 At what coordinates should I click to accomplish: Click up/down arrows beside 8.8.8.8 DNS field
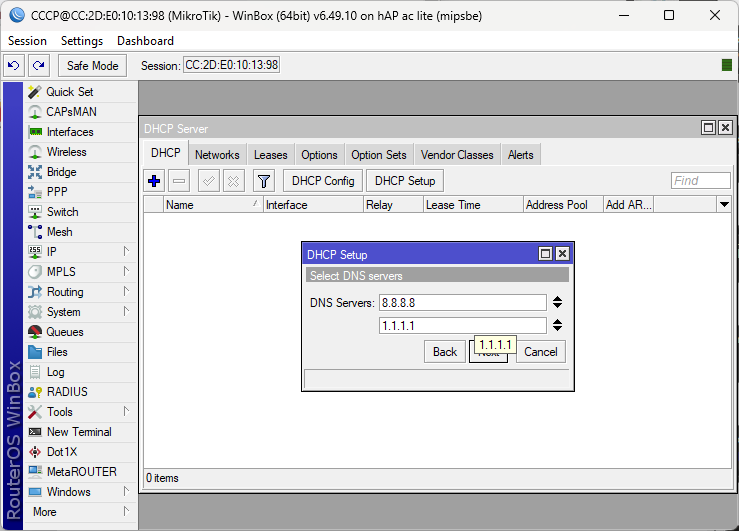point(558,302)
